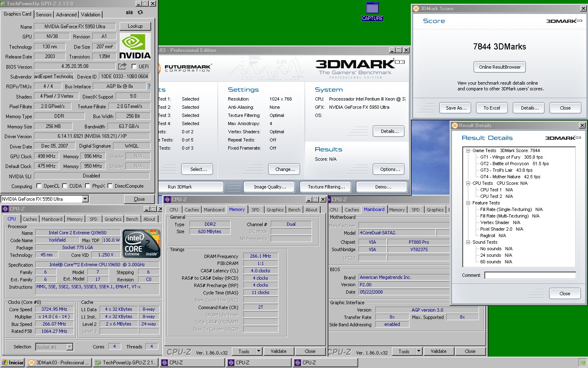Image resolution: width=588 pixels, height=368 pixels.
Task: Click Save As in 3DMark Score
Action: pos(456,108)
